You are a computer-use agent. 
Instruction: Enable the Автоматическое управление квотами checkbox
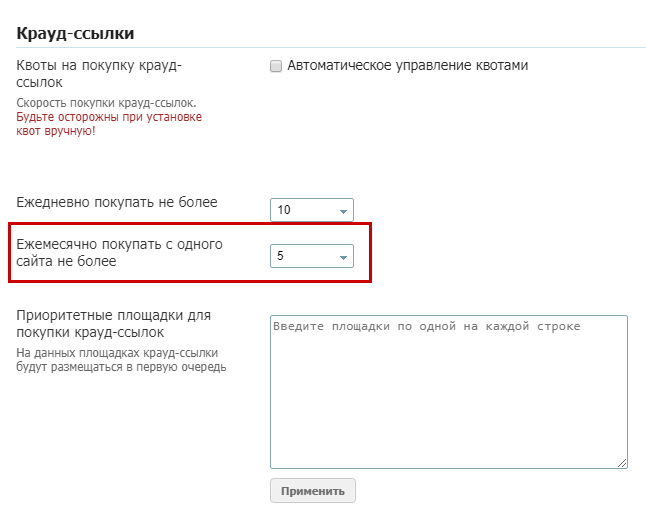click(x=276, y=66)
